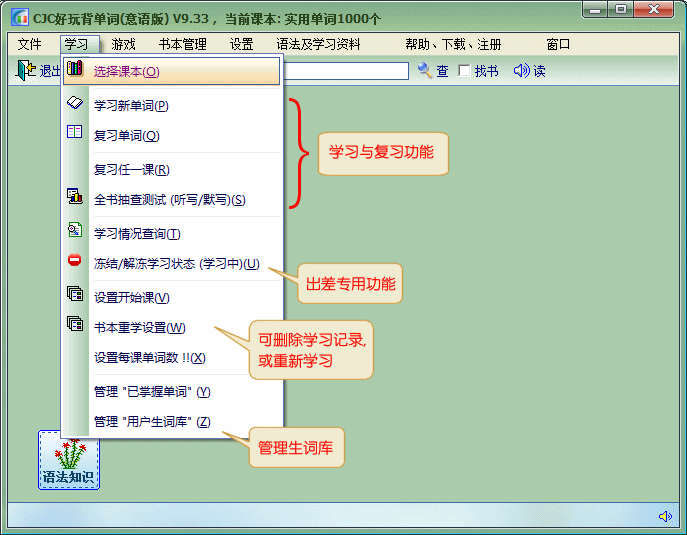Click the red freeze icon beside 冻结/解冻学习状态
The height and width of the screenshot is (535, 687).
click(75, 262)
